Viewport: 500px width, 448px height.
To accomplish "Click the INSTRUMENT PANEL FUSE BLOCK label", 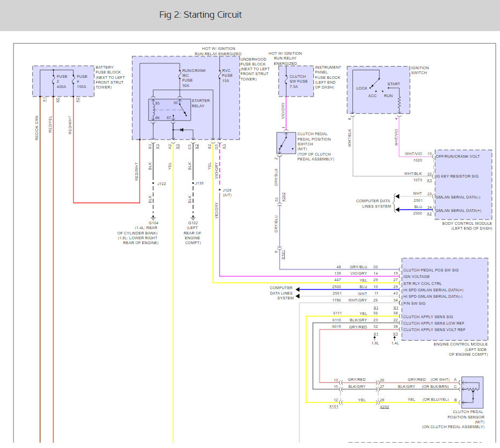I will [328, 72].
